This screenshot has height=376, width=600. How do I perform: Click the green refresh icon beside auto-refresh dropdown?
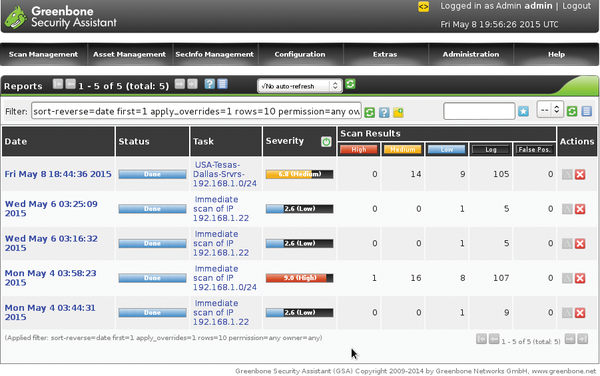point(350,84)
